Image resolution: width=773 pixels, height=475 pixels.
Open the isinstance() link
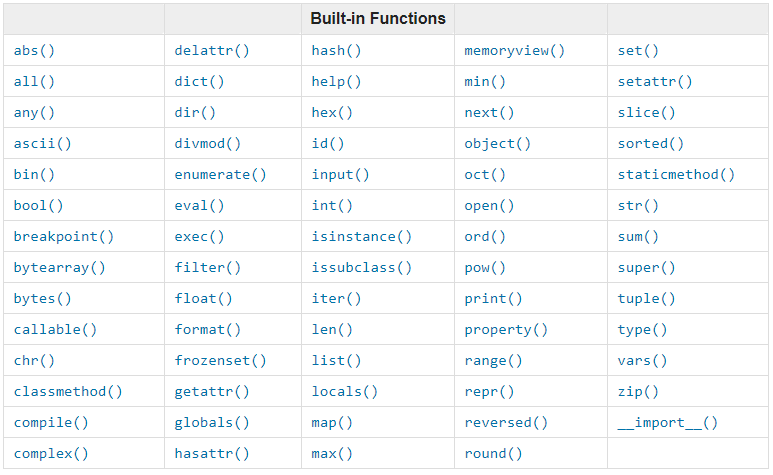point(361,237)
